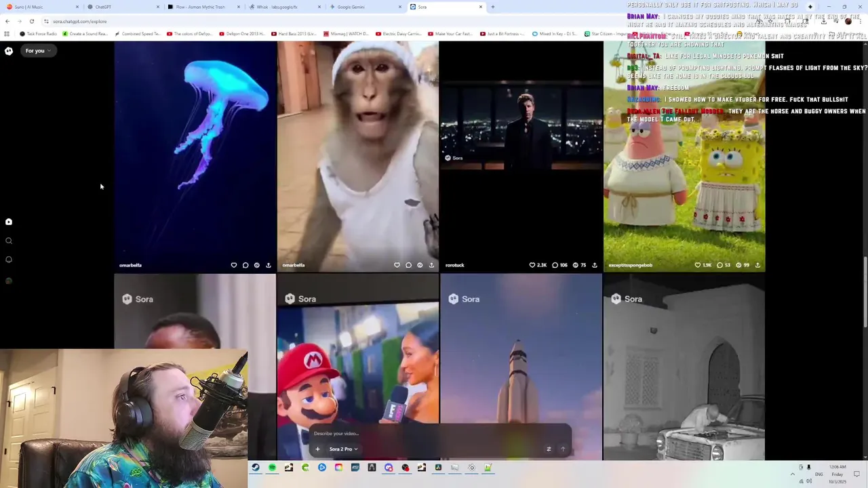Open omarbelfa profile under monkey video
Viewport: 868px width, 488px height.
tap(294, 265)
